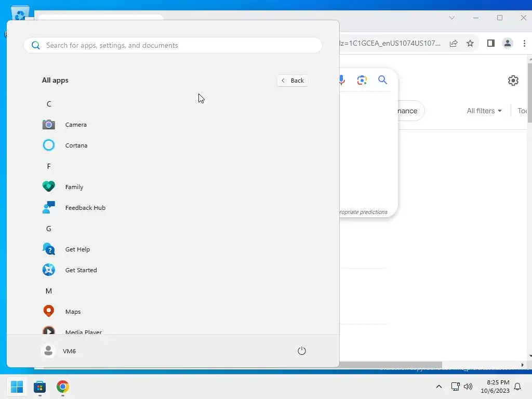Open Google quick settings gear in Chrome
Image resolution: width=532 pixels, height=399 pixels.
coord(513,81)
